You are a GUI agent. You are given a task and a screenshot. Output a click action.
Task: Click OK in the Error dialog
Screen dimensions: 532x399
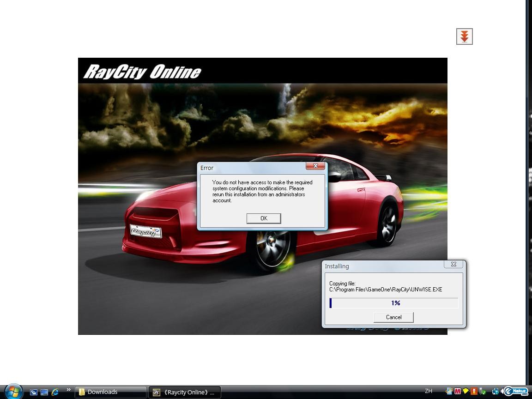pos(264,218)
